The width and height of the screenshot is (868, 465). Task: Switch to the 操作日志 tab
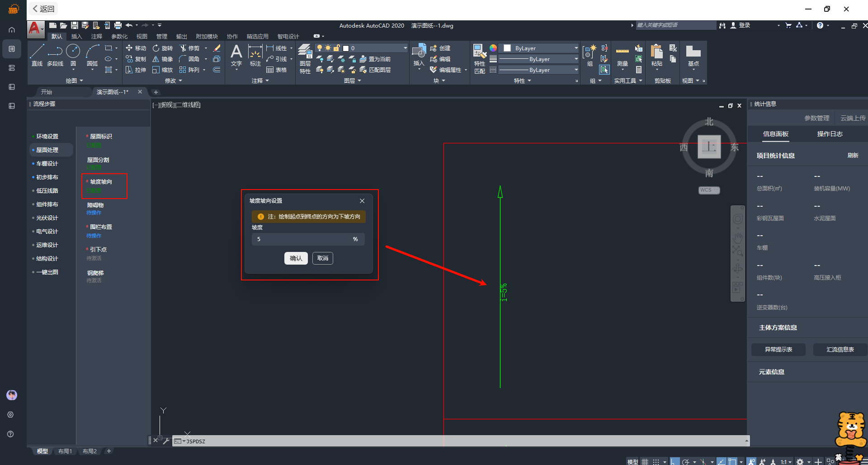point(830,134)
